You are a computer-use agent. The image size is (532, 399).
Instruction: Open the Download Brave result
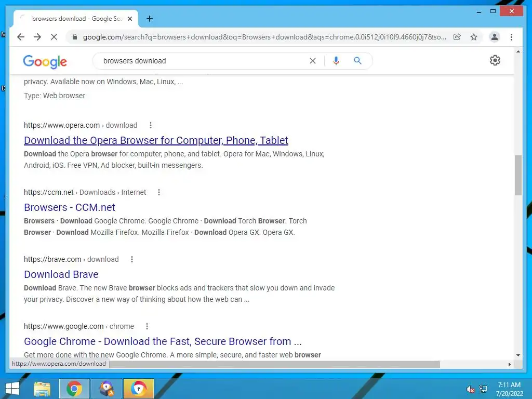point(61,274)
